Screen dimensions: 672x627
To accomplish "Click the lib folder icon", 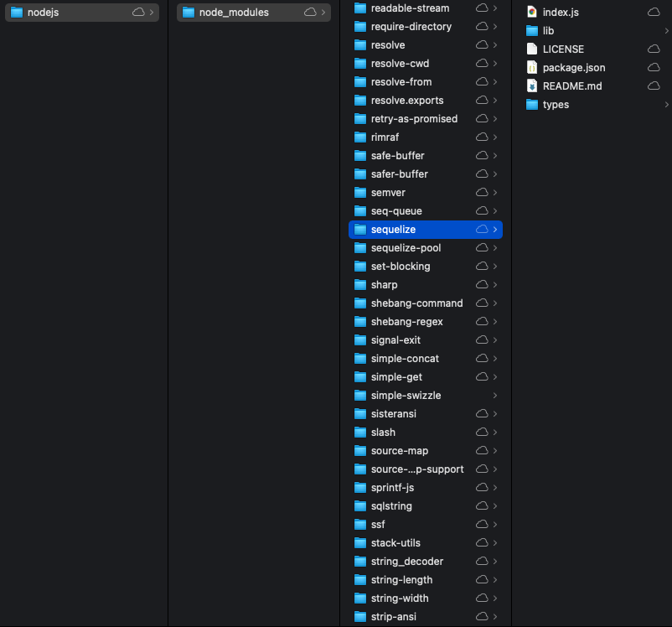I will (532, 31).
